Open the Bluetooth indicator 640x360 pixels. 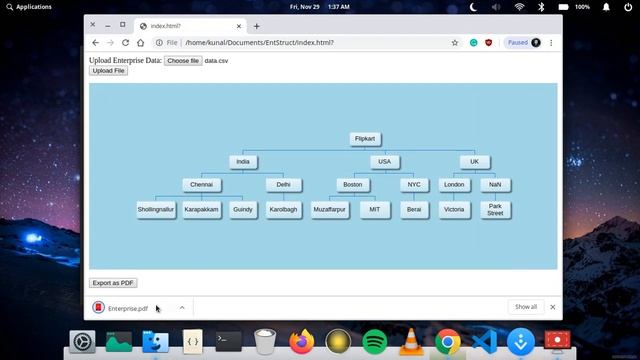pyautogui.click(x=541, y=7)
